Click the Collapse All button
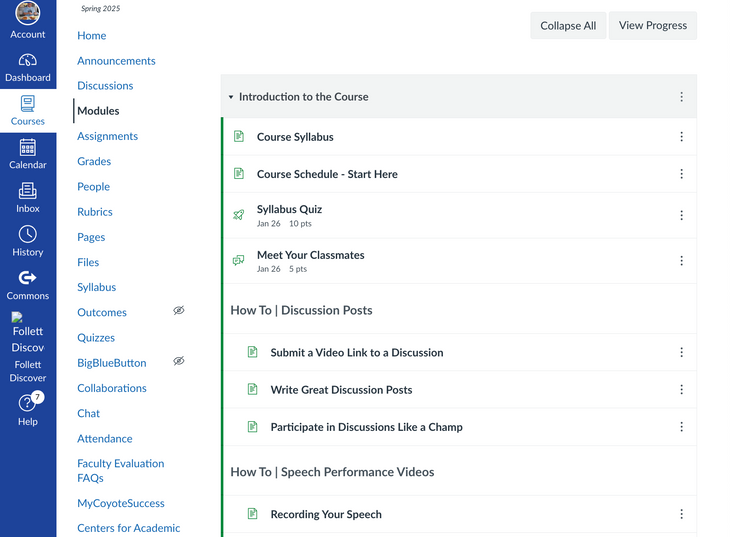 click(568, 26)
